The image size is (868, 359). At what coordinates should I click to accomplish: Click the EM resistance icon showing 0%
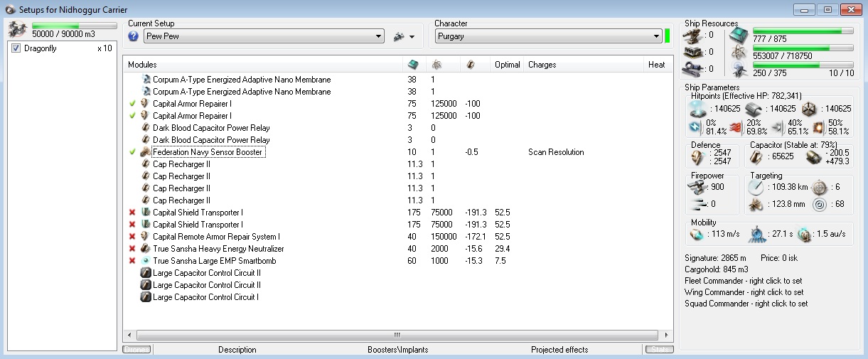[x=695, y=127]
